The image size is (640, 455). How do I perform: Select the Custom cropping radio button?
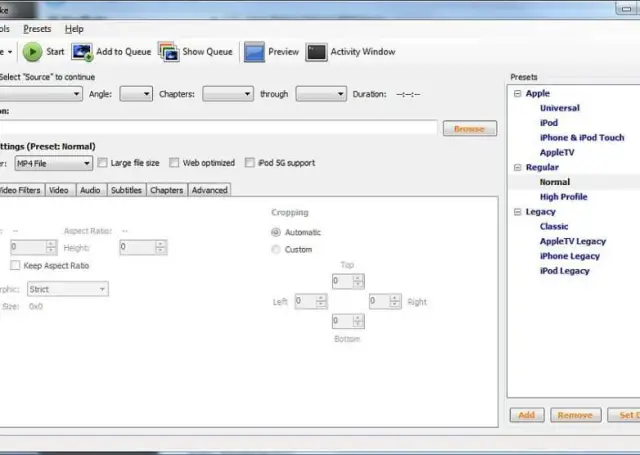pyautogui.click(x=276, y=250)
